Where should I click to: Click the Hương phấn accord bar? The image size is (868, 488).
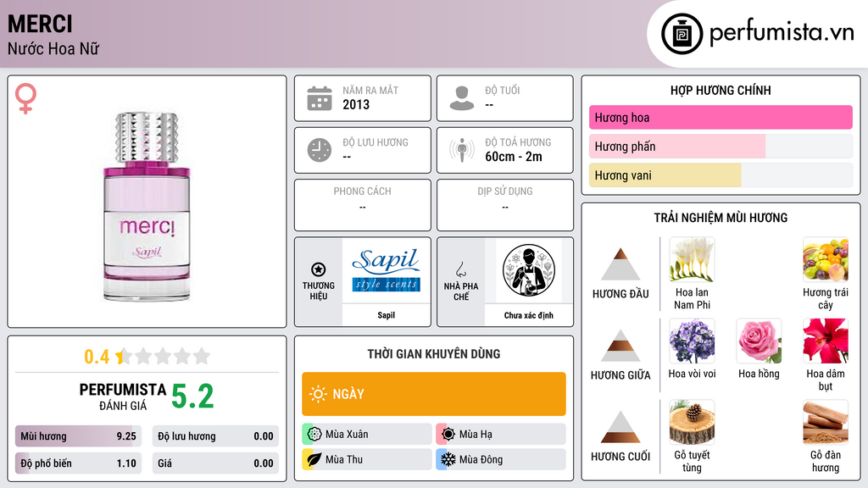[x=721, y=146]
